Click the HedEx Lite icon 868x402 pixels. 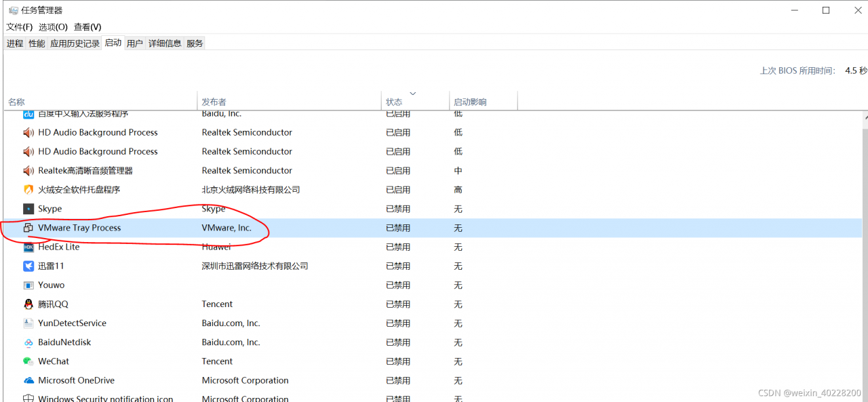point(28,247)
